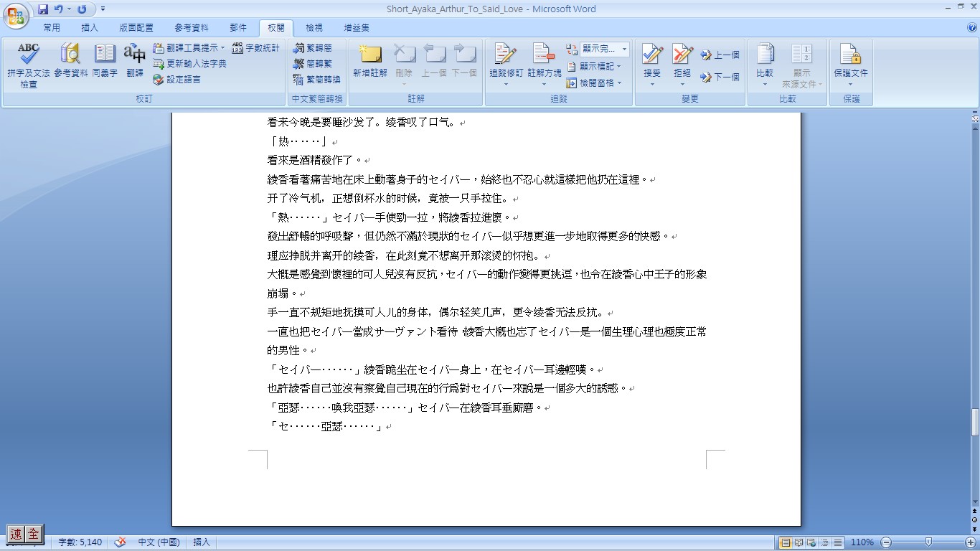Expand the 顯示標記 show markup menu
Viewport: 980px width, 551px height.
pyautogui.click(x=594, y=66)
